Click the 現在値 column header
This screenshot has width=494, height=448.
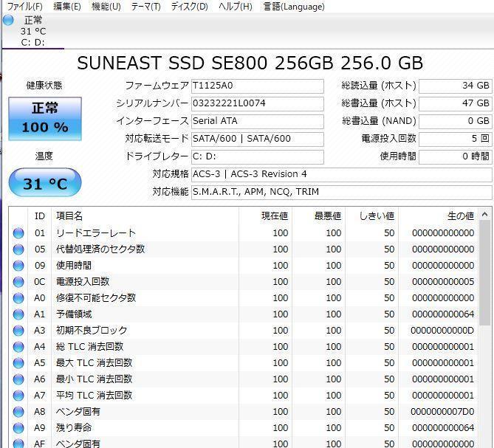(265, 216)
